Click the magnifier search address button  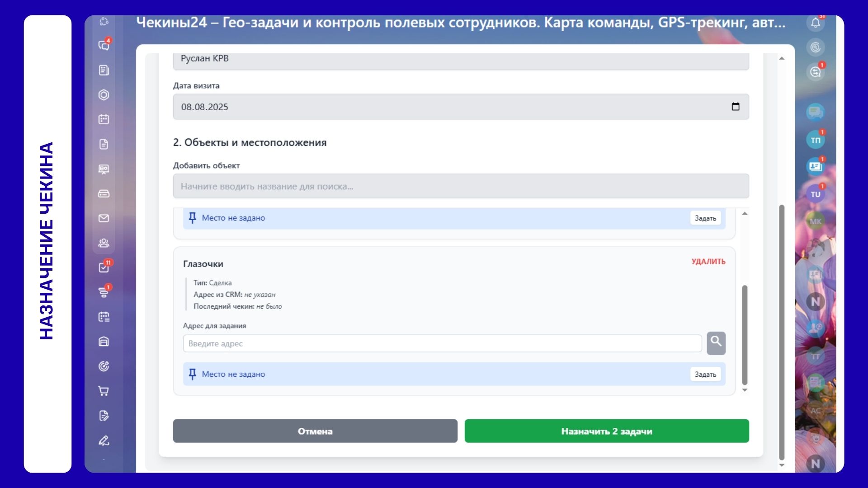click(x=716, y=343)
